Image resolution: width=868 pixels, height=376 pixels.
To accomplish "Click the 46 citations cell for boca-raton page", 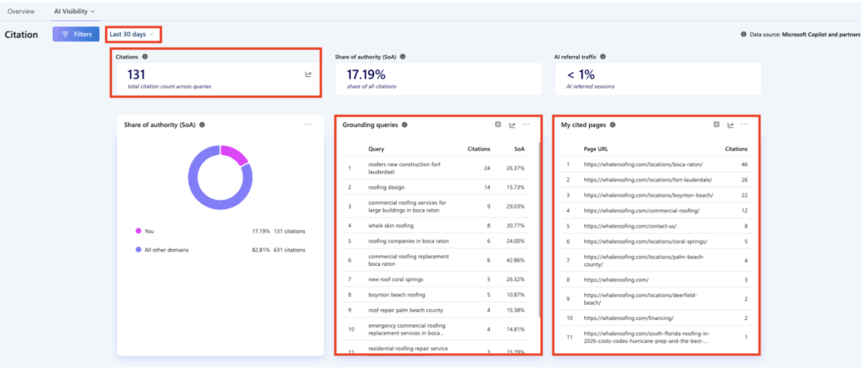I will 744,164.
